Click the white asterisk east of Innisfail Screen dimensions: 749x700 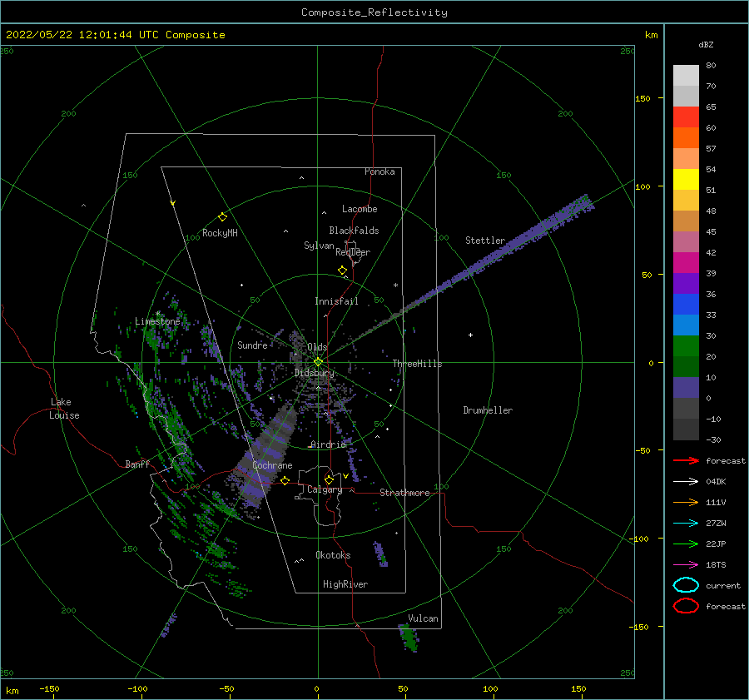395,285
